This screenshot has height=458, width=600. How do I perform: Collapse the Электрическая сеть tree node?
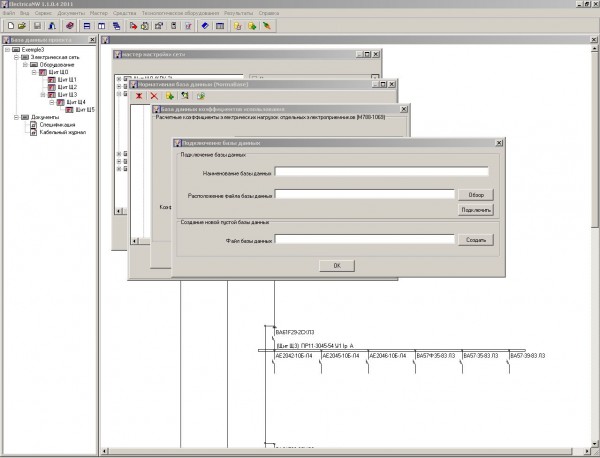point(17,58)
